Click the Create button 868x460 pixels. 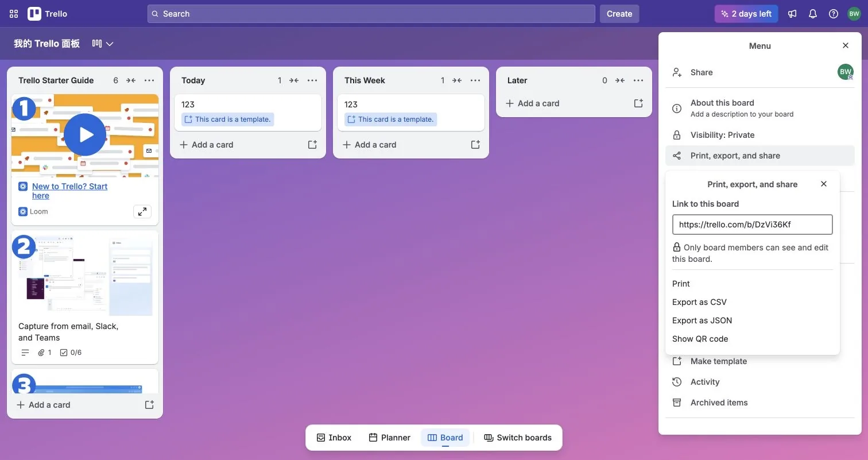pyautogui.click(x=619, y=14)
